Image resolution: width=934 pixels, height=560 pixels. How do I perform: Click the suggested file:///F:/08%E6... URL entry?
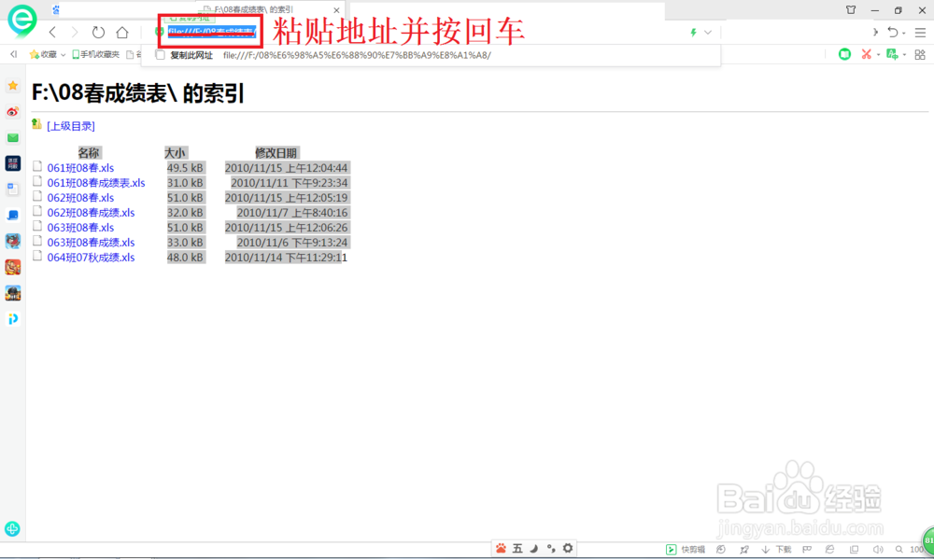[x=357, y=55]
